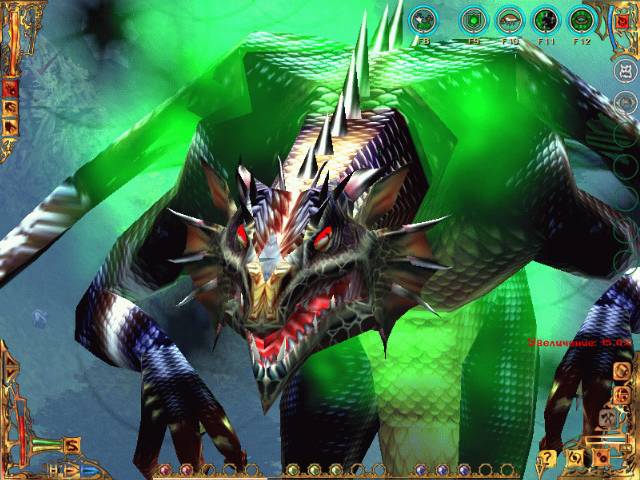Click the two-dots icon at bottom right
Screen dimensions: 640x480
point(601,458)
